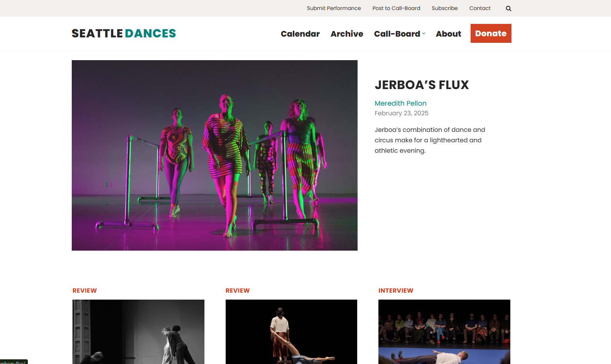Click the INTERVIEW category label

coord(396,291)
